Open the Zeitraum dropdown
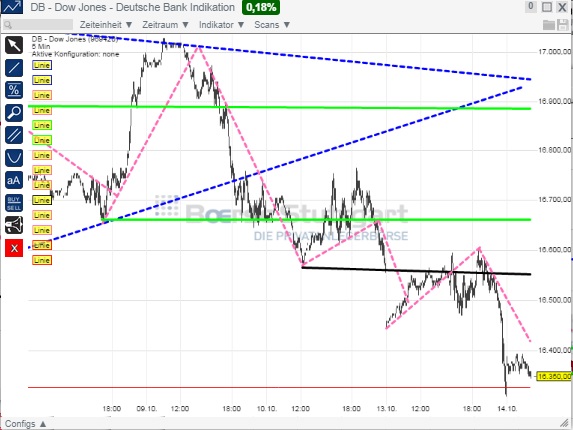The image size is (573, 430). pos(166,25)
